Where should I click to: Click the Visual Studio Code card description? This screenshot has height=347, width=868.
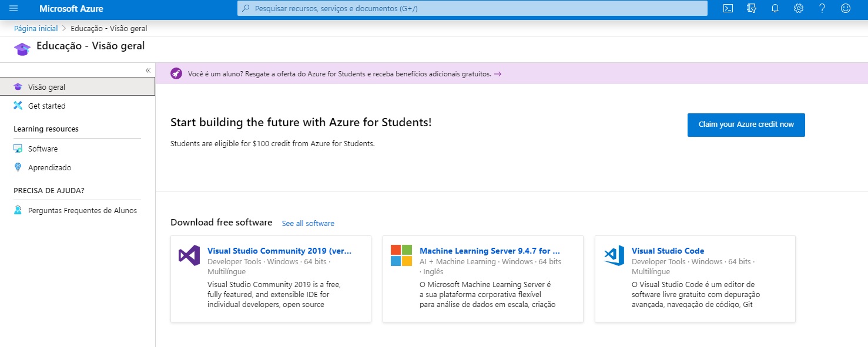coord(696,295)
